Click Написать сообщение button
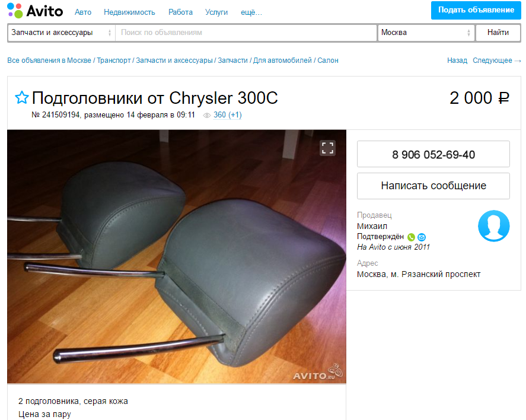 pos(433,186)
